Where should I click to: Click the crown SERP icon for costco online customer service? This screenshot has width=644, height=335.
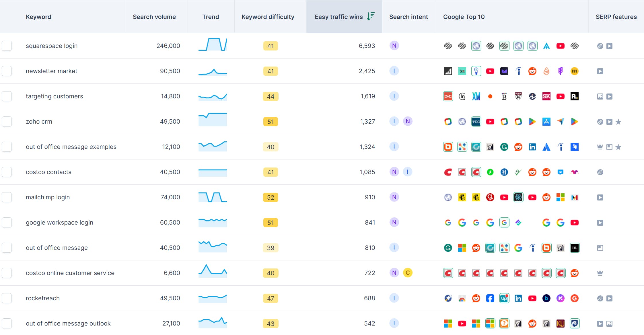click(x=600, y=273)
